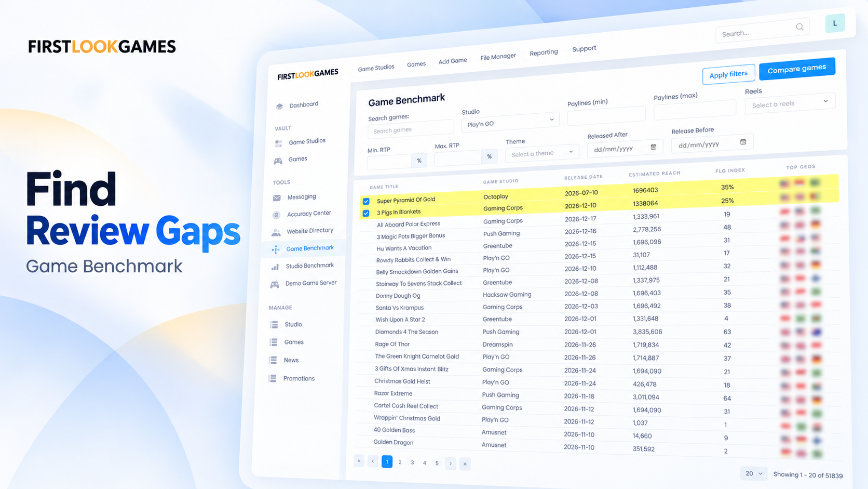The width and height of the screenshot is (868, 489).
Task: Click Golden Dragon game title
Action: tap(394, 442)
